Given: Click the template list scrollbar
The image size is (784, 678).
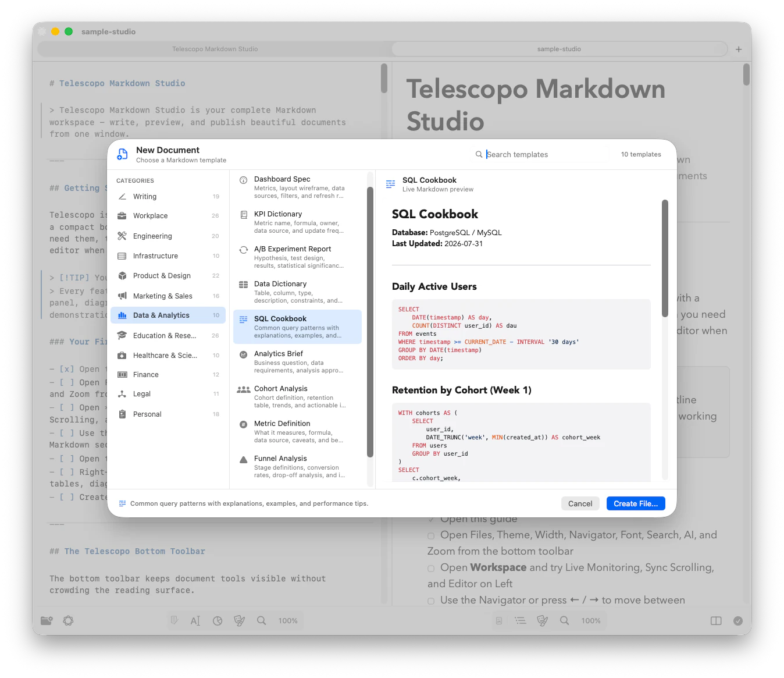Looking at the screenshot, I should pos(370,322).
